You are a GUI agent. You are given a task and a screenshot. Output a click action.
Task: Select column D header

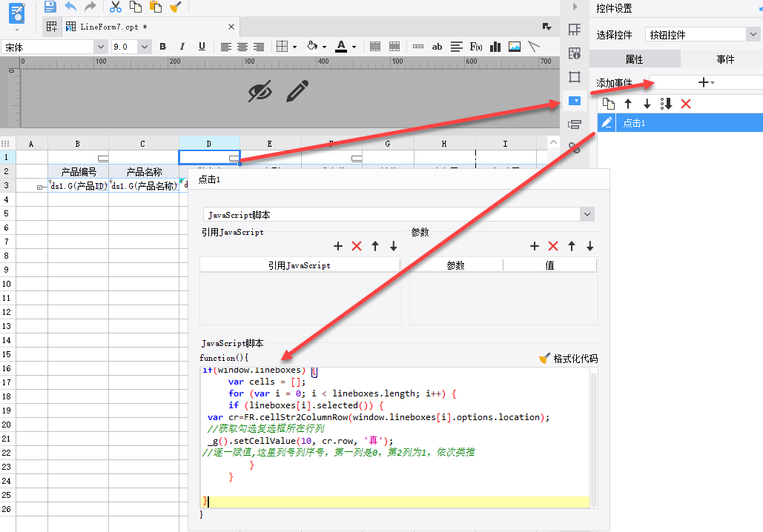coord(209,144)
